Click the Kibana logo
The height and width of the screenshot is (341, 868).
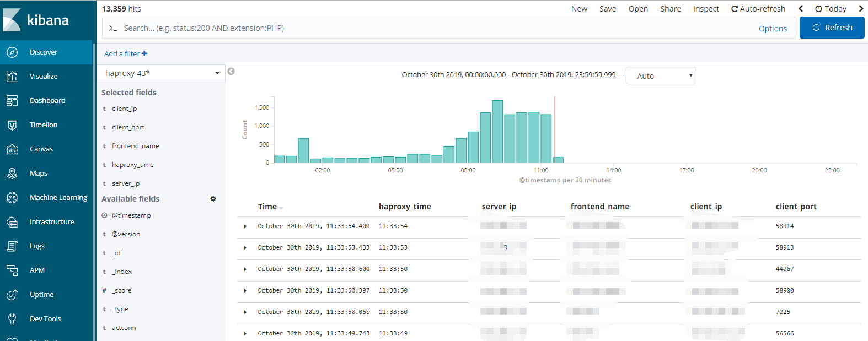point(36,20)
